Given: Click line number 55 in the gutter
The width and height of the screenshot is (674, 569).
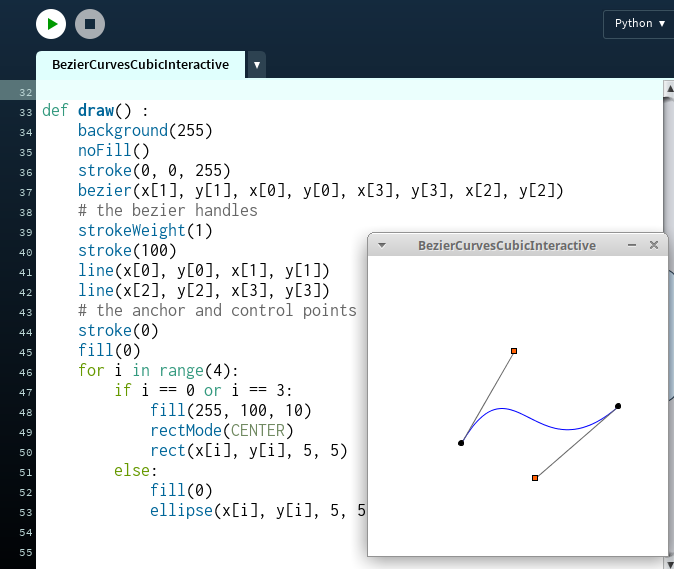Looking at the screenshot, I should coord(26,553).
